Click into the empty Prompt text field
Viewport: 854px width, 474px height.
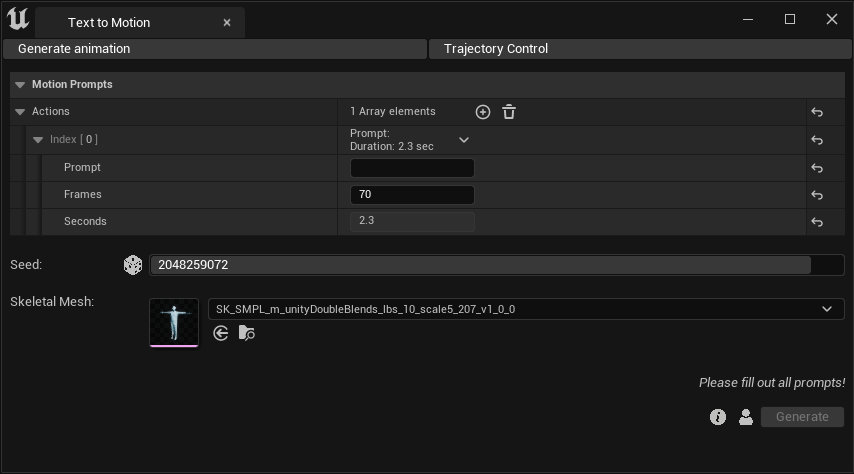tap(412, 168)
